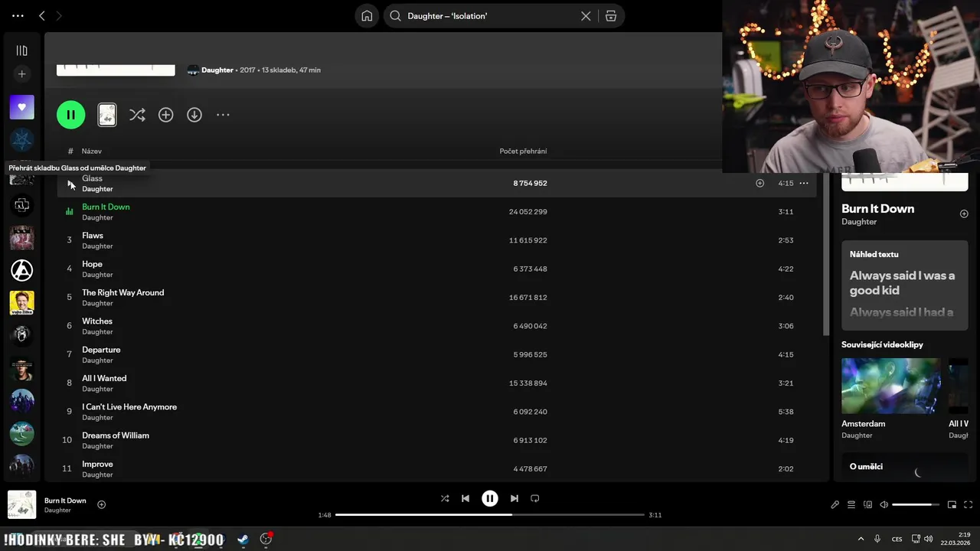Go forward to the next page

(x=59, y=16)
